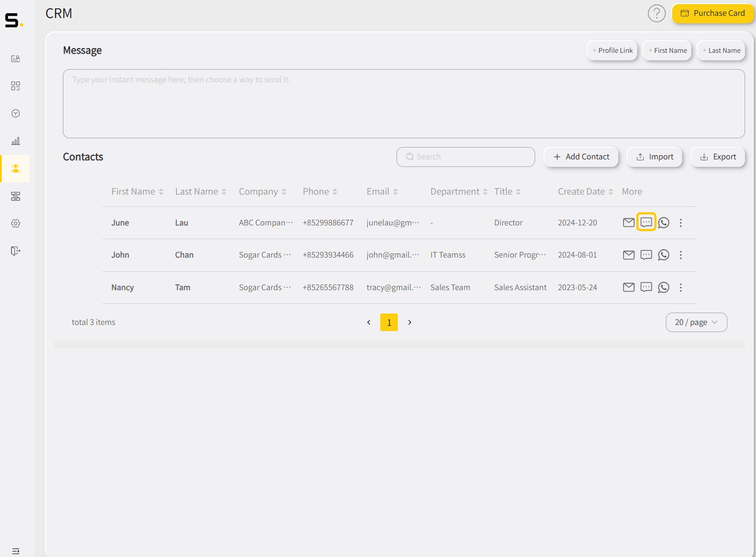756x557 pixels.
Task: Click the 2024-08-01 create date
Action: [577, 255]
